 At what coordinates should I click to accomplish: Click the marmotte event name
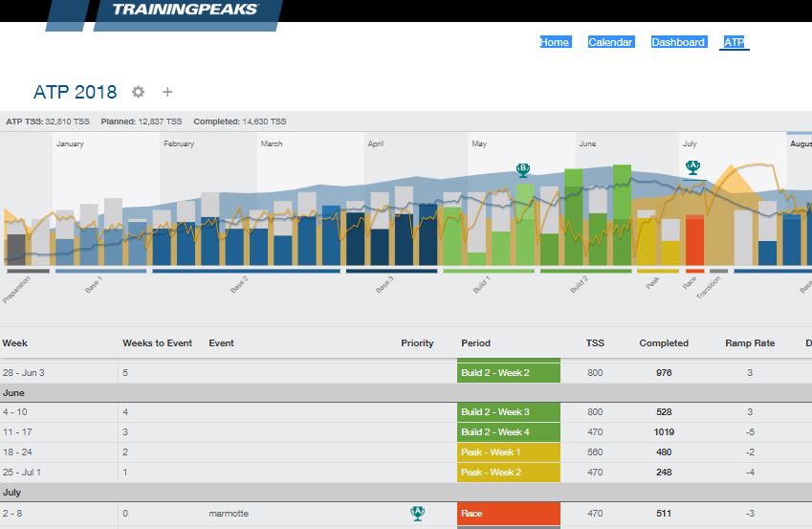(229, 514)
